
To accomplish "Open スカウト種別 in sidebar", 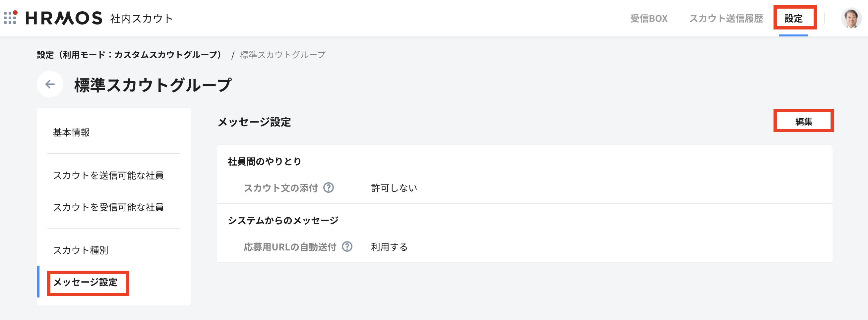I will [81, 250].
